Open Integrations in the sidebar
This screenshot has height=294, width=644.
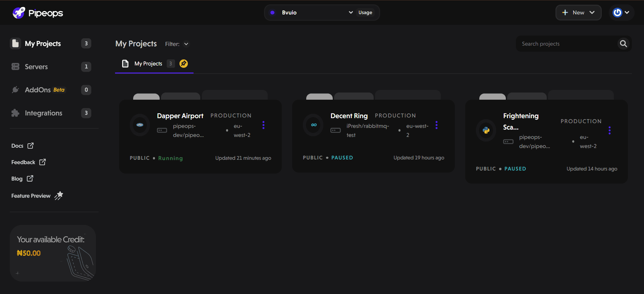tap(51, 113)
